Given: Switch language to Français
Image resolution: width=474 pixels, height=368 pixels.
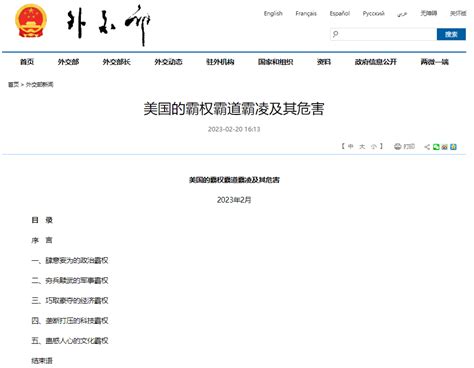Looking at the screenshot, I should pos(306,14).
